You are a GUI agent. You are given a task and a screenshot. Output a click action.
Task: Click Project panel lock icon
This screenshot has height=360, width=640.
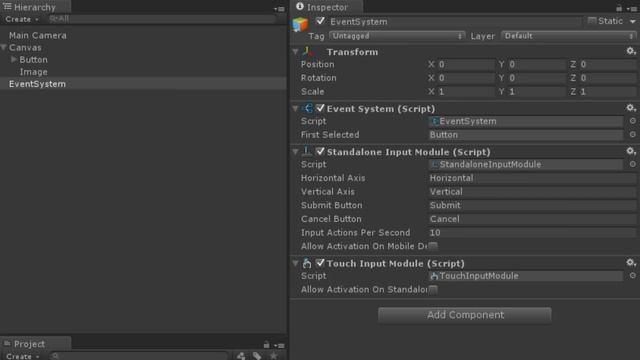[x=266, y=344]
